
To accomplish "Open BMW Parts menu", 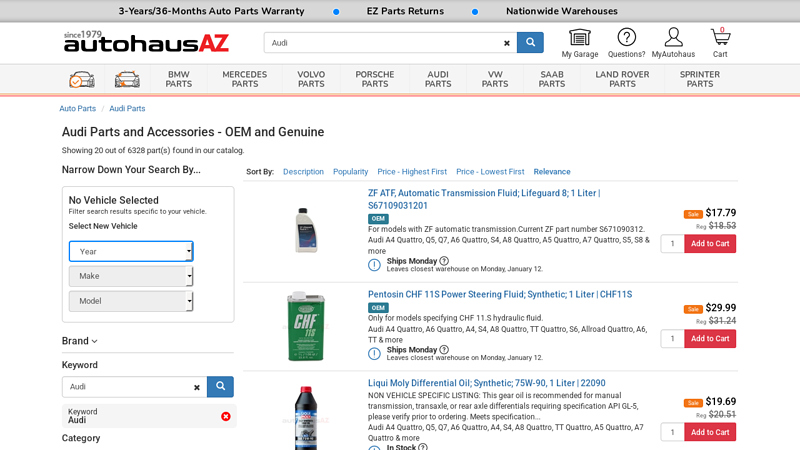I will tap(179, 79).
